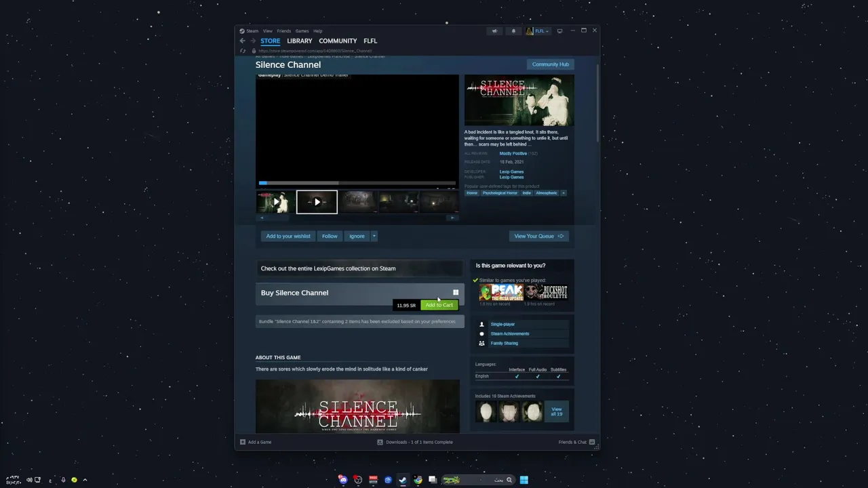Open the PEAK similar game thumbnail
Screen dimensions: 868x488
coord(501,292)
